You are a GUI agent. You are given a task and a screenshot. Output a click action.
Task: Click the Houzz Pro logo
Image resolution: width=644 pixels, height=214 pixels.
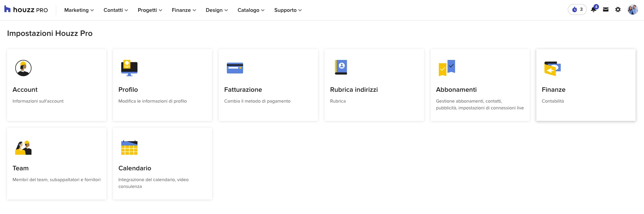tap(26, 10)
